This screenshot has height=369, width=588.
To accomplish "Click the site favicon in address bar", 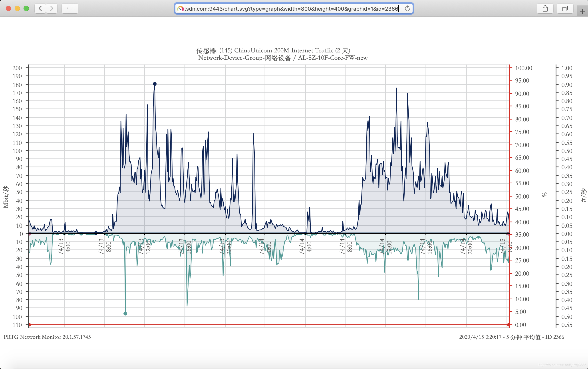I will [180, 9].
